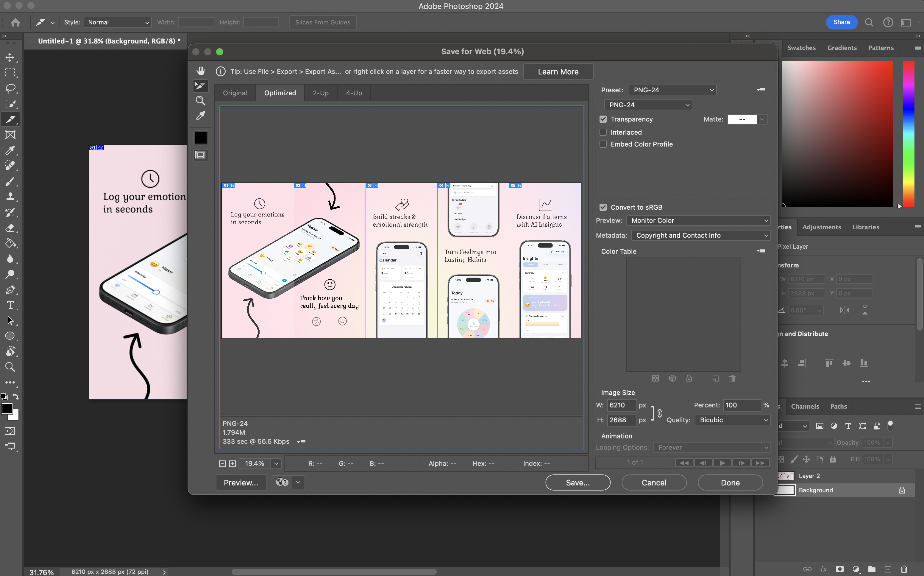Screen dimensions: 924x576
Task: Delete selected color from the Color Table
Action: pos(732,378)
